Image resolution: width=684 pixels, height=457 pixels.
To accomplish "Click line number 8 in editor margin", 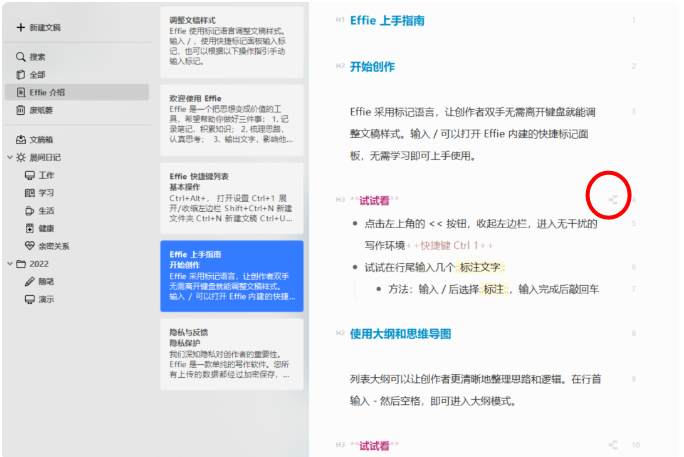I will coord(633,334).
